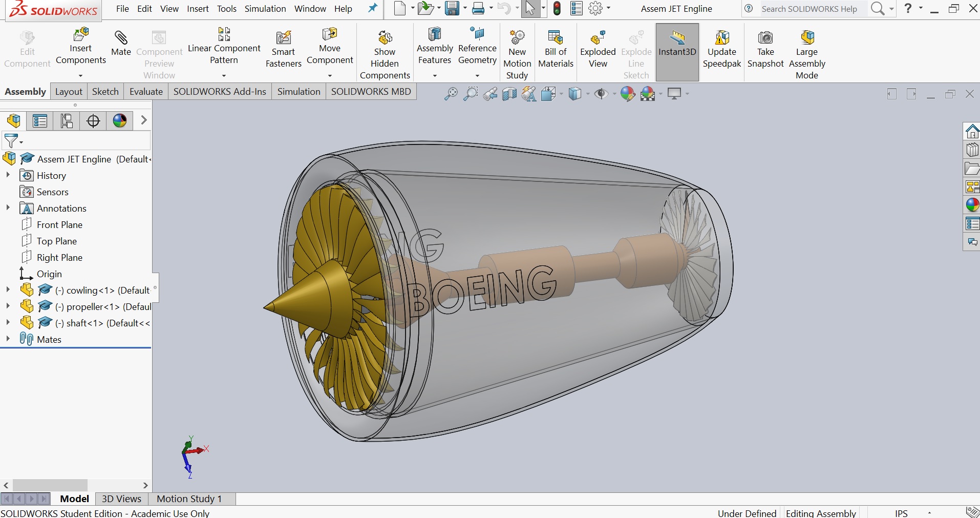Screen dimensions: 980x518
Task: Select the Mate tool
Action: [x=121, y=43]
